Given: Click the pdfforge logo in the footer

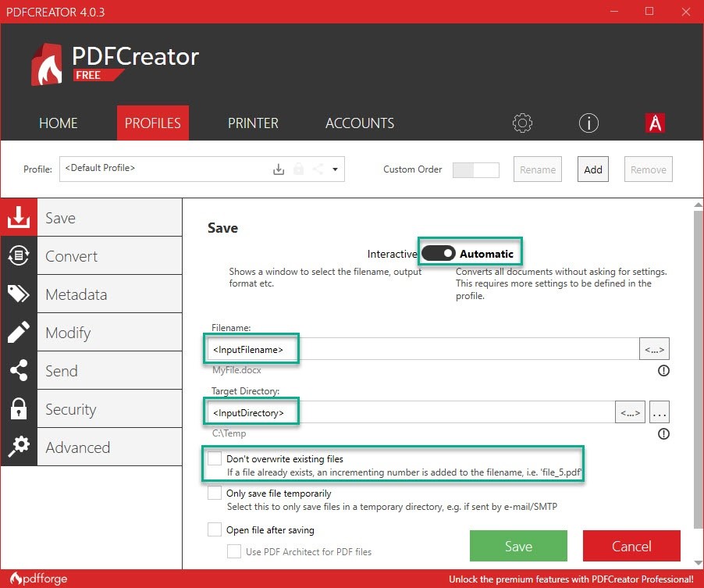Looking at the screenshot, I should click(38, 579).
